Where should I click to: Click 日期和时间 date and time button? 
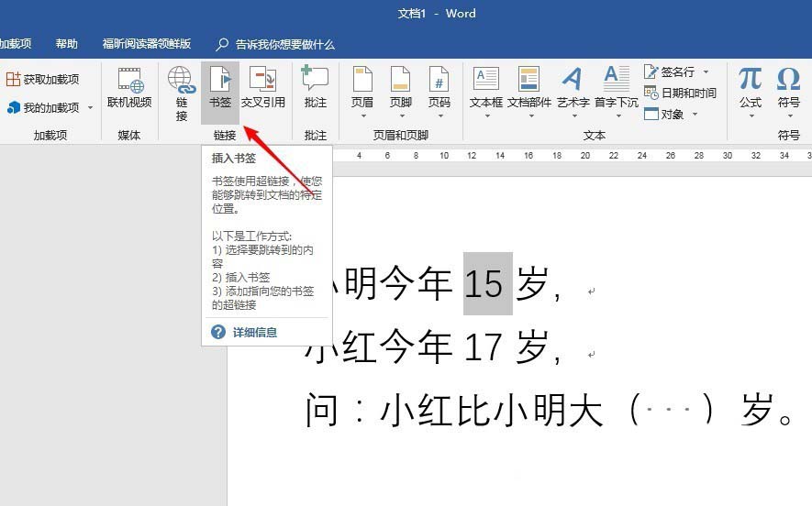pyautogui.click(x=681, y=93)
